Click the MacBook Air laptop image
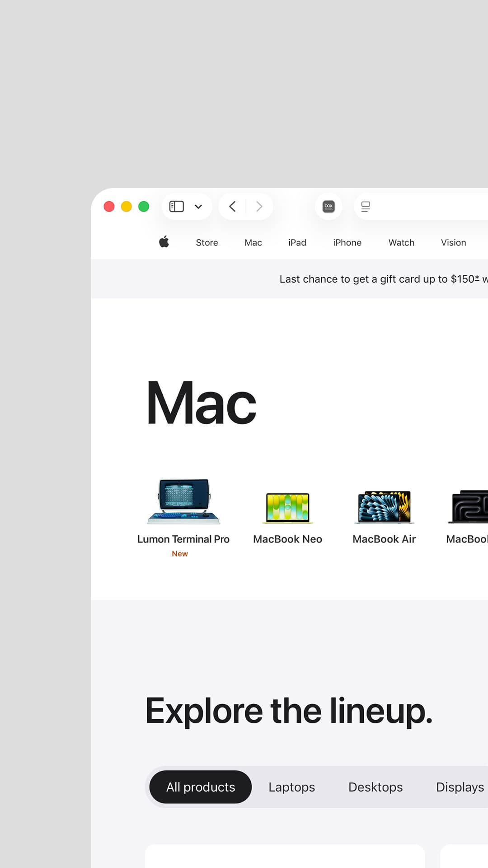The image size is (488, 868). tap(385, 507)
